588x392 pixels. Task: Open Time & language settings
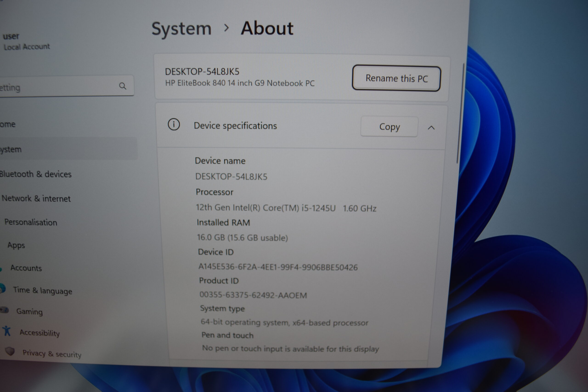(42, 290)
